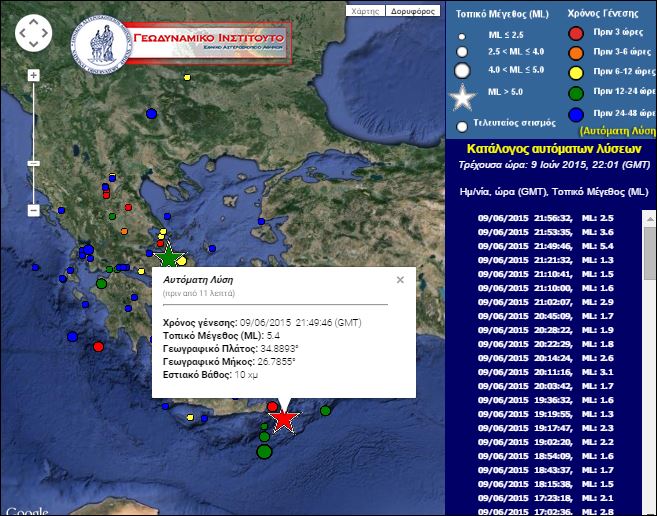Click the red circle next to the red star
657x516 pixels.
click(272, 407)
